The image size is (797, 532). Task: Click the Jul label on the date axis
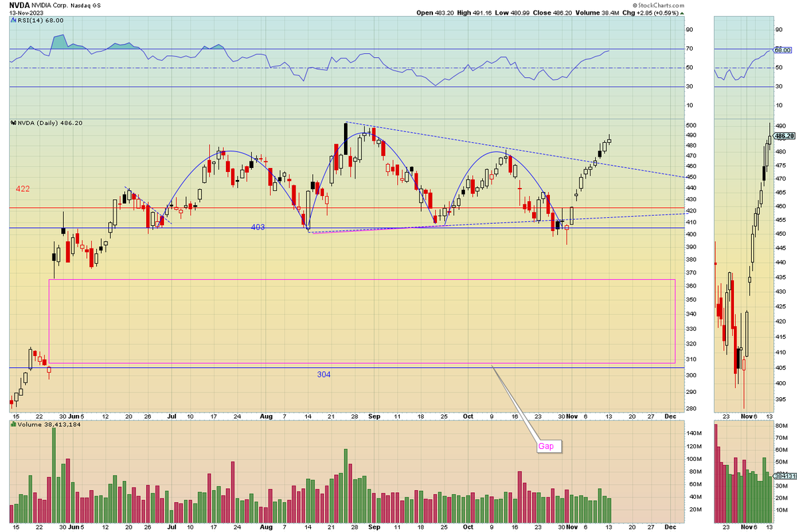coord(172,416)
